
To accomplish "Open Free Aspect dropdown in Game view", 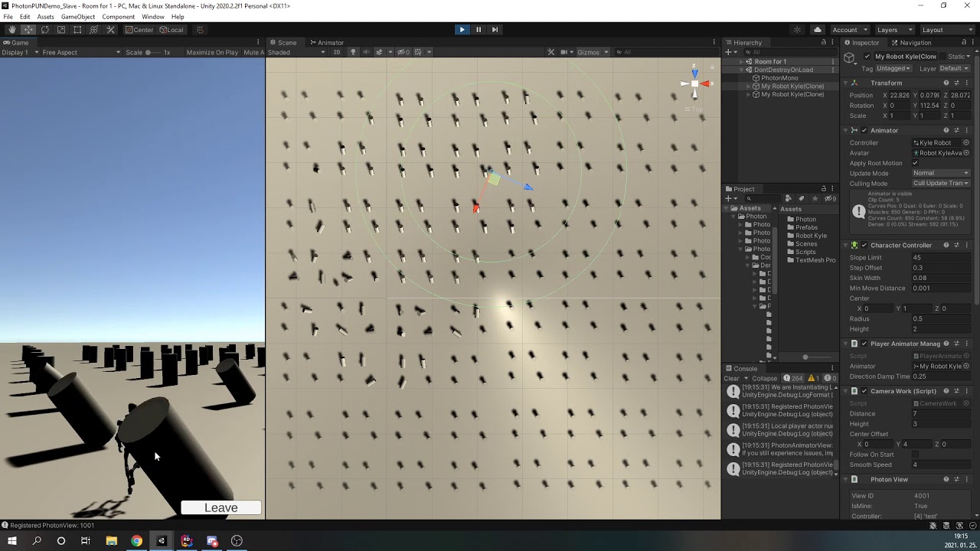I will pos(81,52).
